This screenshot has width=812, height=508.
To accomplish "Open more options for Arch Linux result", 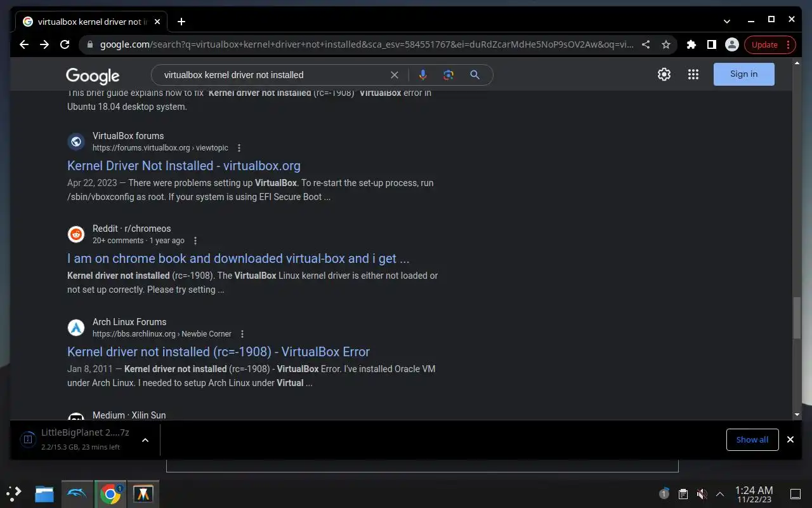I will tap(242, 334).
